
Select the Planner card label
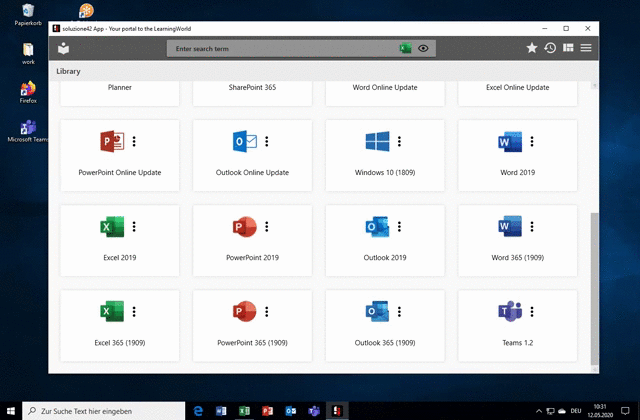(x=120, y=87)
